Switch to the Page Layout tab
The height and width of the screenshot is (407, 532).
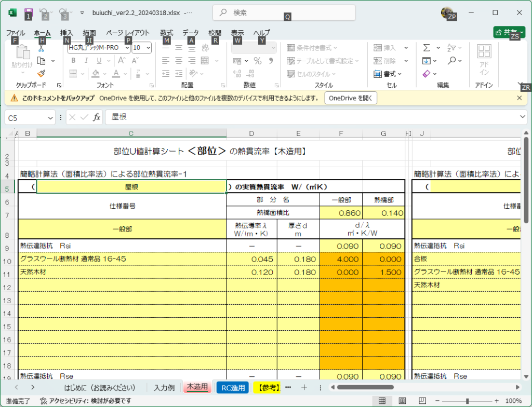[128, 33]
